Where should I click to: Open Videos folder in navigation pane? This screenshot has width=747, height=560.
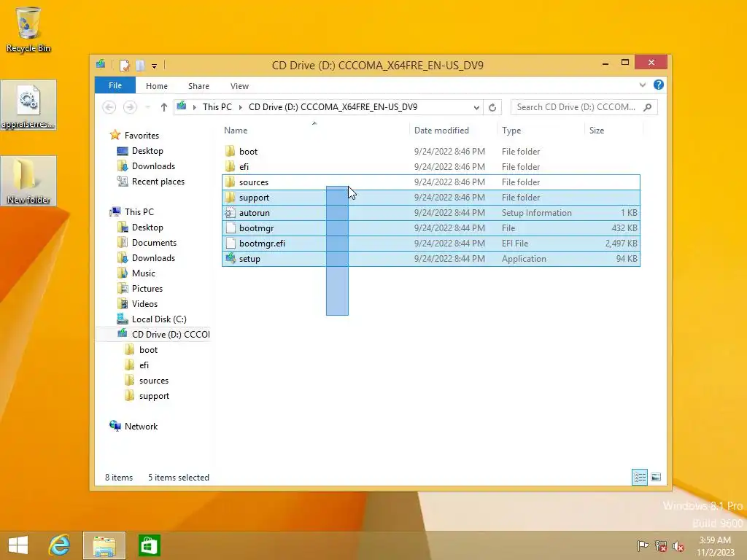pos(144,304)
